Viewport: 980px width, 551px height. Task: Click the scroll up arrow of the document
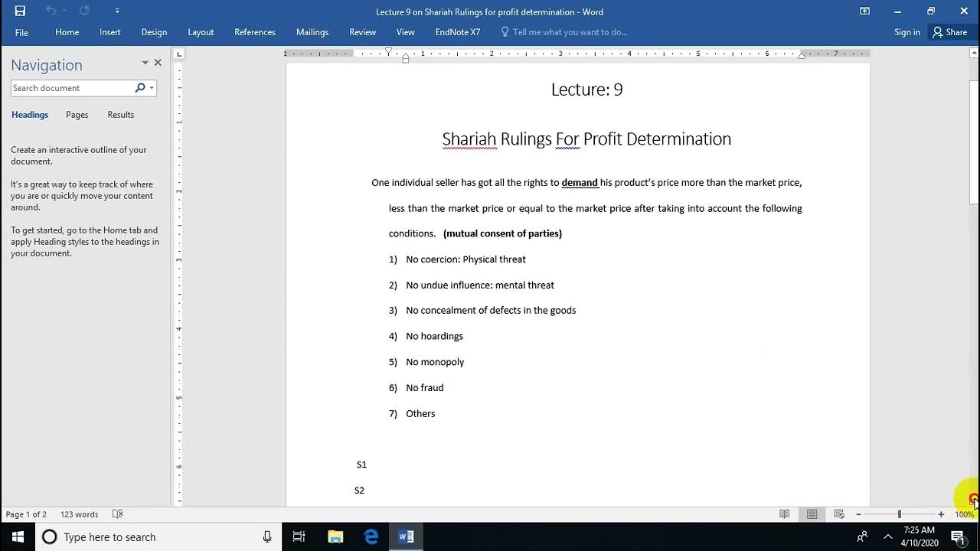974,53
